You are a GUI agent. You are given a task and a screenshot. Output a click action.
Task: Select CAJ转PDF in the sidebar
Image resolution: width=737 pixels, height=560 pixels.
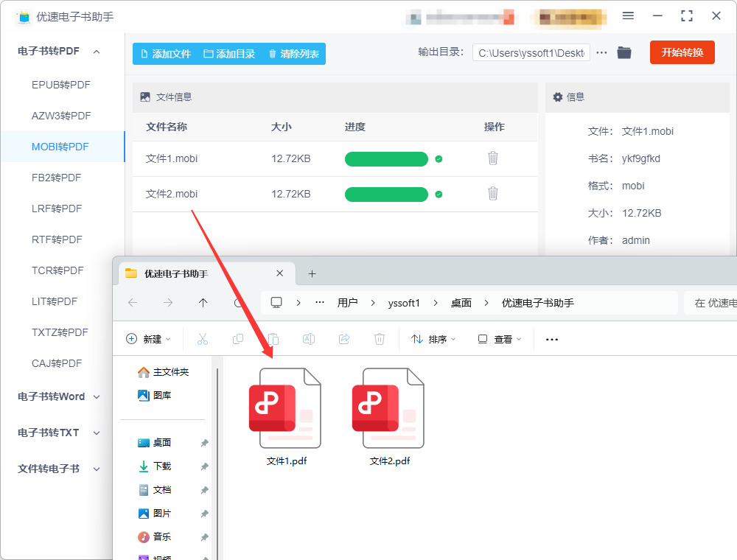click(x=57, y=363)
